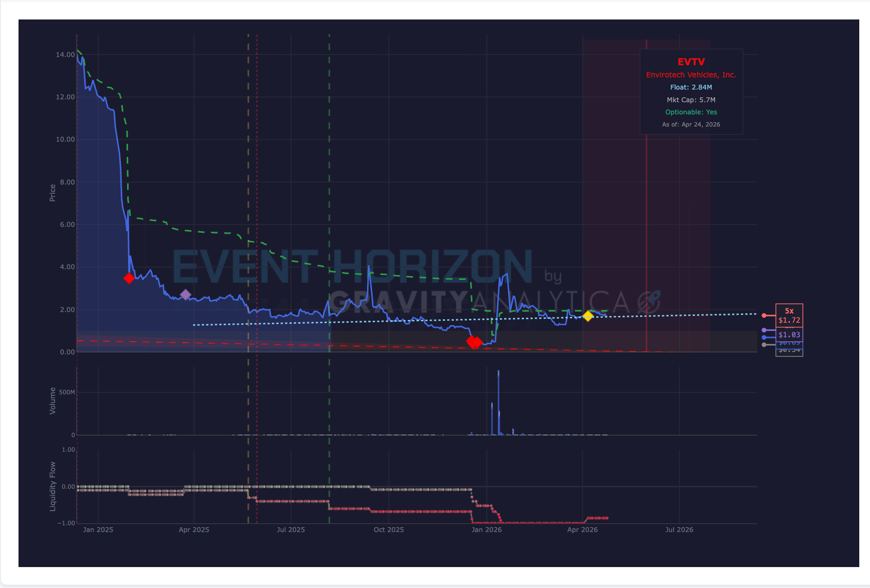Click the 0.00 tick on Liquidity Flow axis
870x588 pixels.
point(68,486)
